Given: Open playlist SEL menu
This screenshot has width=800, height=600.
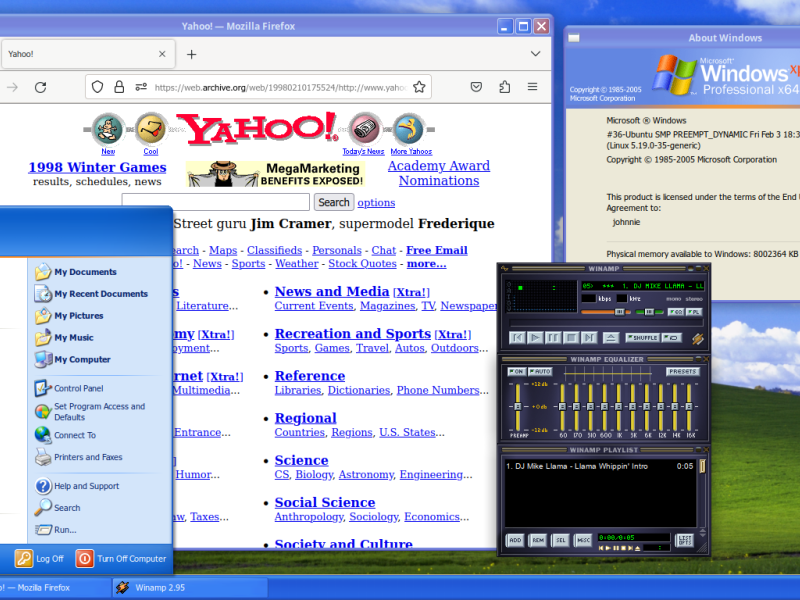Looking at the screenshot, I should [x=560, y=540].
